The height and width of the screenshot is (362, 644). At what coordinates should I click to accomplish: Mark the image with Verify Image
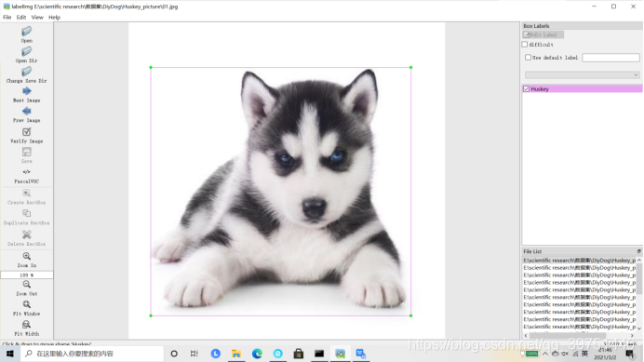point(27,132)
